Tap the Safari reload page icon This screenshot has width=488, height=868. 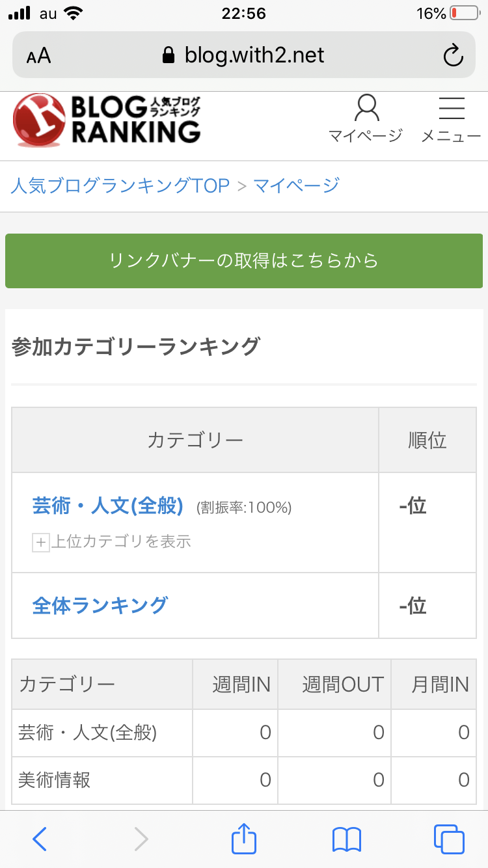(x=453, y=55)
